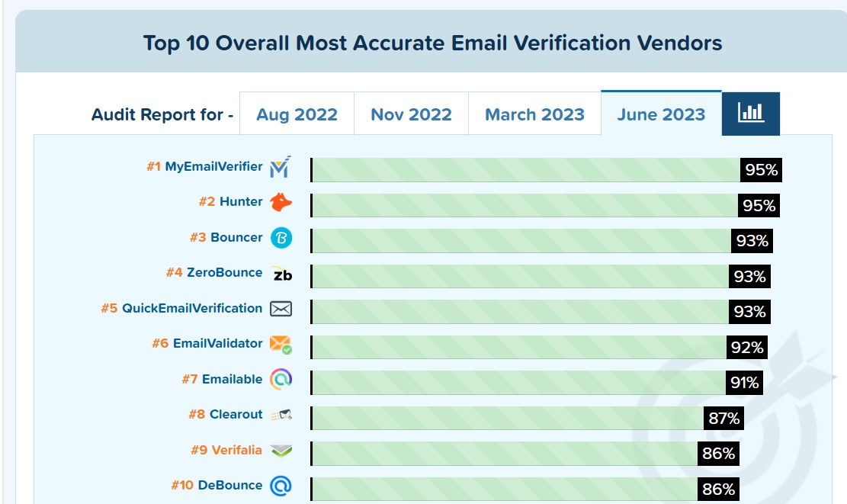The height and width of the screenshot is (504, 847).
Task: Open the #1 MyEmailVerifier vendor link
Action: [x=213, y=166]
